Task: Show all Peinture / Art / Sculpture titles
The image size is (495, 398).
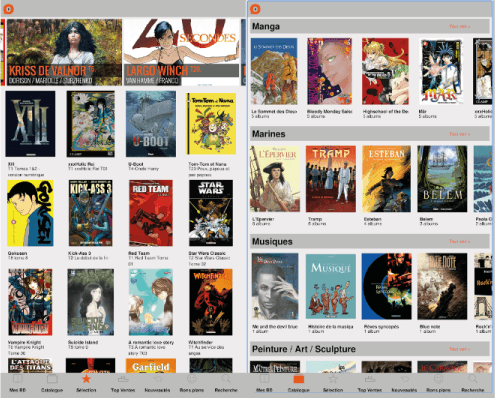Action: coord(460,349)
